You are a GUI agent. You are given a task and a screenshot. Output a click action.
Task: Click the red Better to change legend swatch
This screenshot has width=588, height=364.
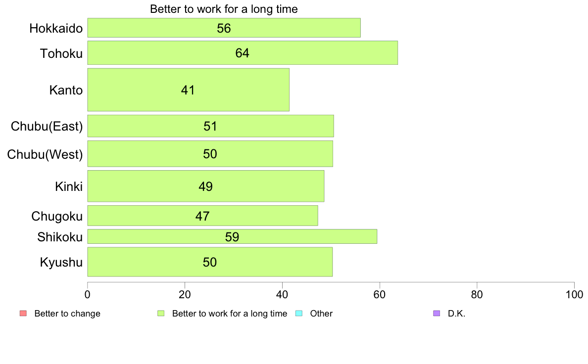[23, 314]
